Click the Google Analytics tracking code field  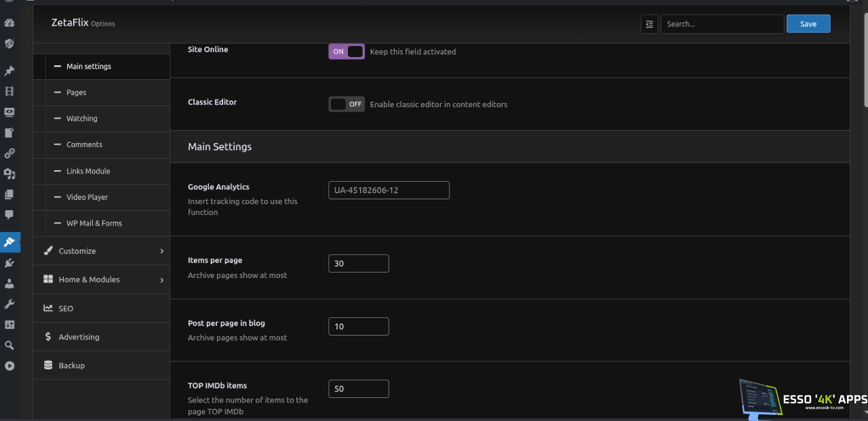click(389, 191)
